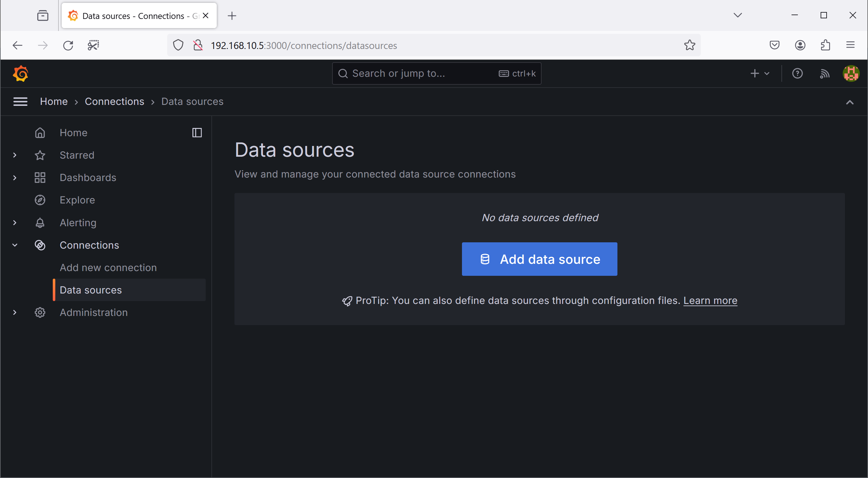Click the Grafana logo icon

(x=21, y=74)
